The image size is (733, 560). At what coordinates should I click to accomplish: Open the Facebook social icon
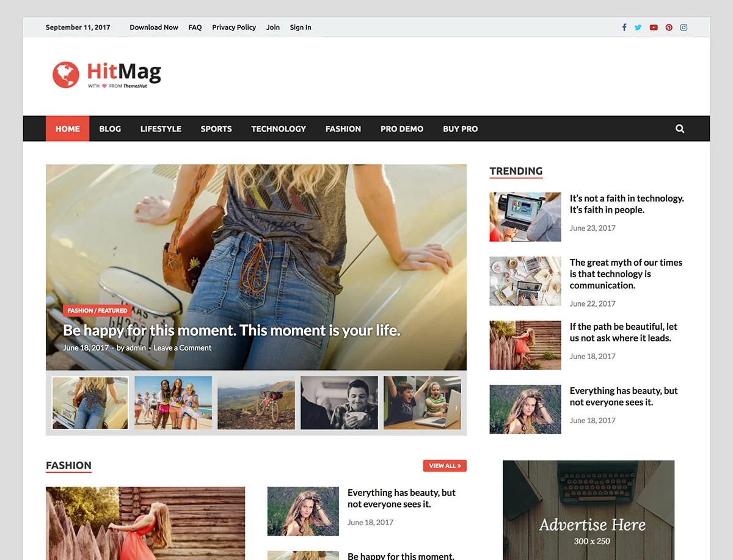[x=624, y=27]
